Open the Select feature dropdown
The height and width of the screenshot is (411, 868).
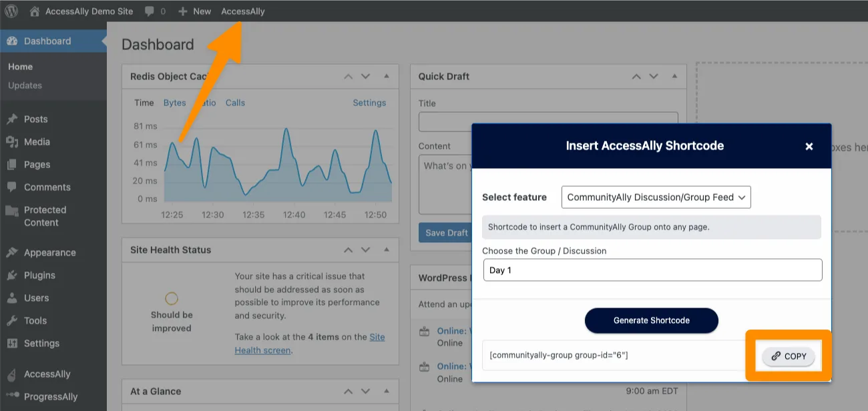[656, 197]
